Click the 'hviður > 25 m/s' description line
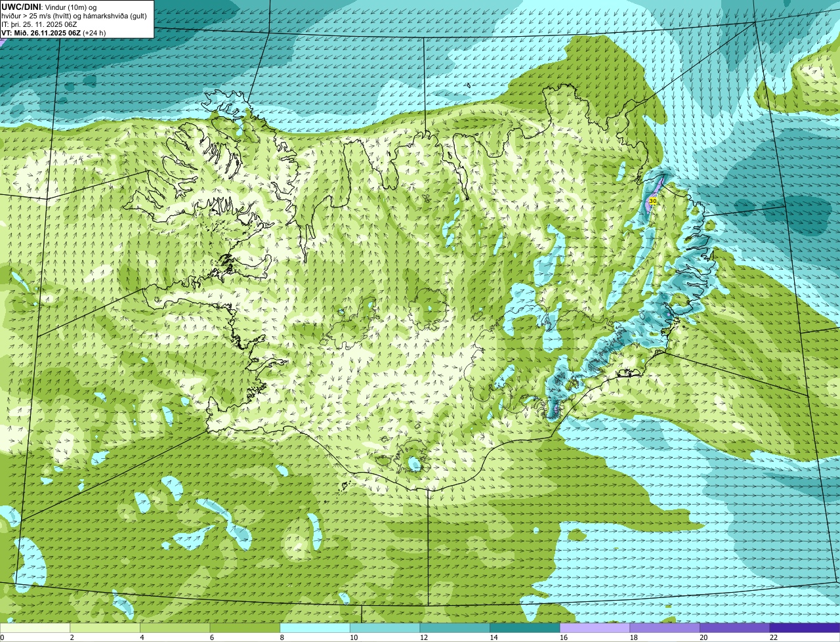The height and width of the screenshot is (642, 840). 74,15
